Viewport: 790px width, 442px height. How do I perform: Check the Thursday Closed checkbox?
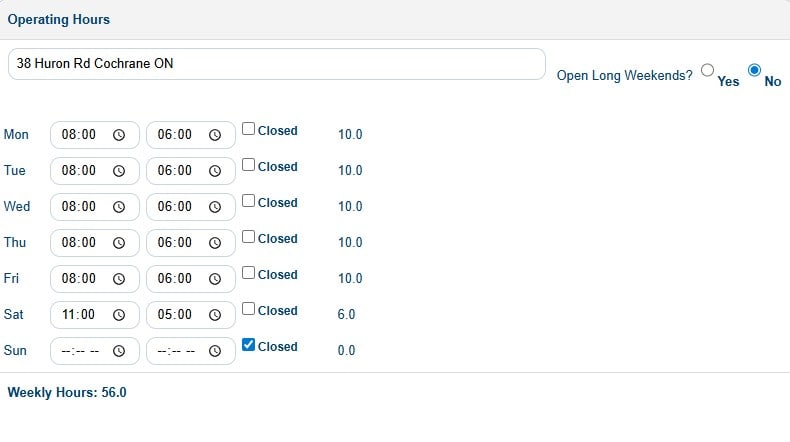tap(249, 238)
